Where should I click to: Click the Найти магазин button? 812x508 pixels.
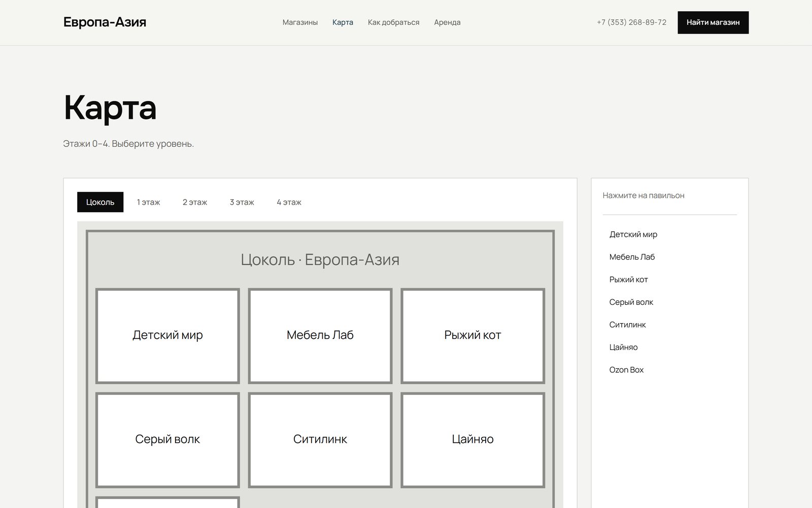tap(713, 22)
